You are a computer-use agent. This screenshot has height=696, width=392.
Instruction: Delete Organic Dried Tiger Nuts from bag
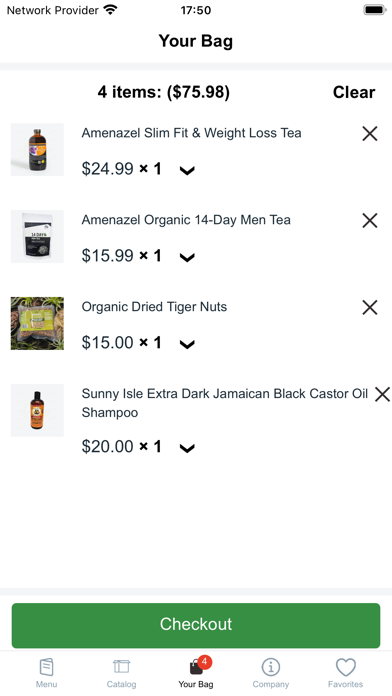coord(370,307)
